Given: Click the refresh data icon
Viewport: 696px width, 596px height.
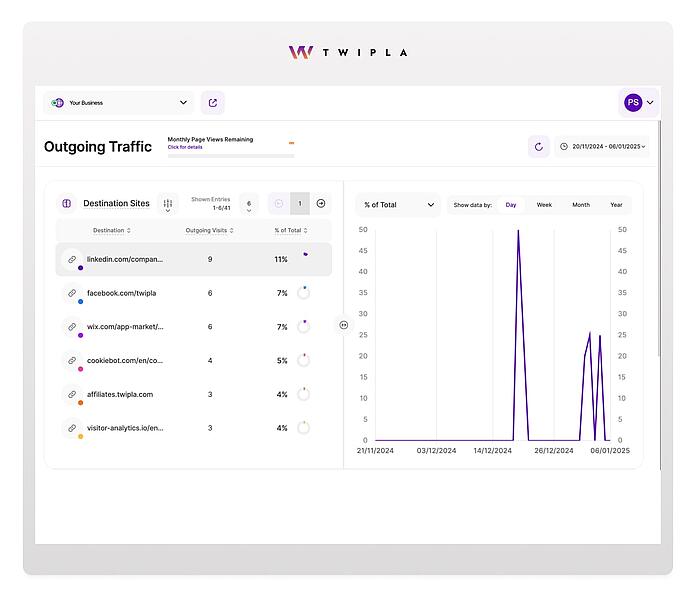Looking at the screenshot, I should (538, 146).
